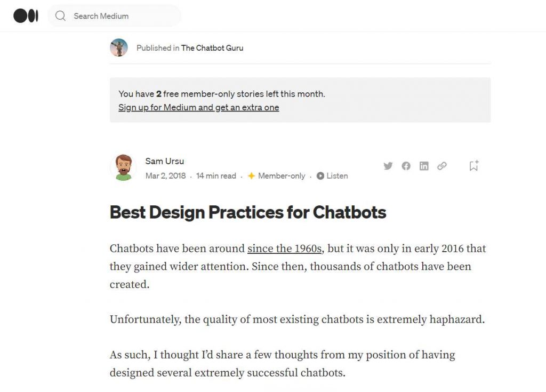Share the article on Twitter

388,166
